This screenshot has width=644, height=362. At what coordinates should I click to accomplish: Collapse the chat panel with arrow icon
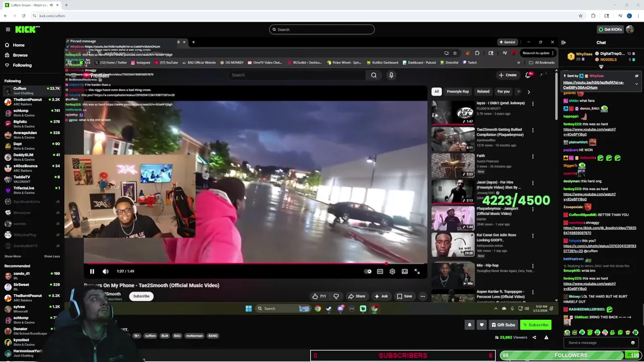(x=563, y=43)
